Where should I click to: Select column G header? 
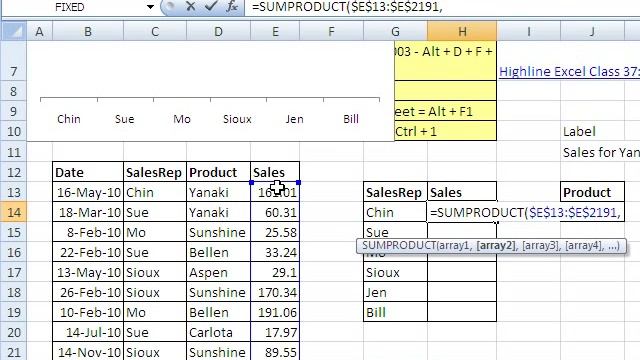395,31
